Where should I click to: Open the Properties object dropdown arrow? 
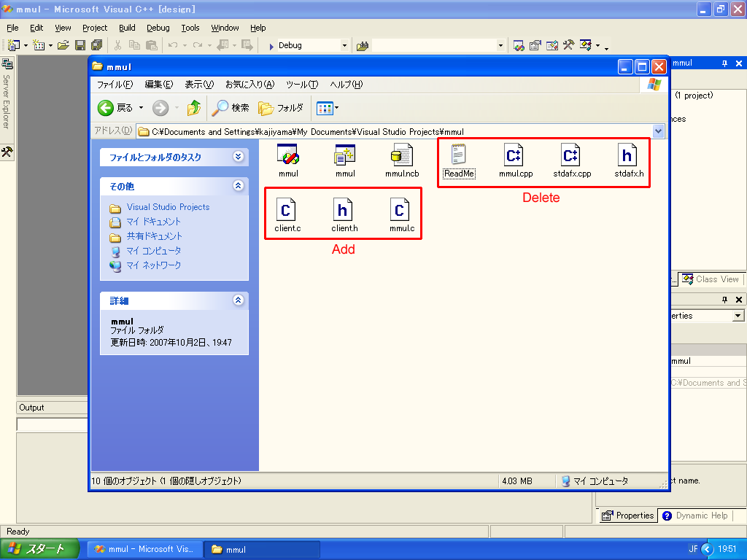pos(738,316)
